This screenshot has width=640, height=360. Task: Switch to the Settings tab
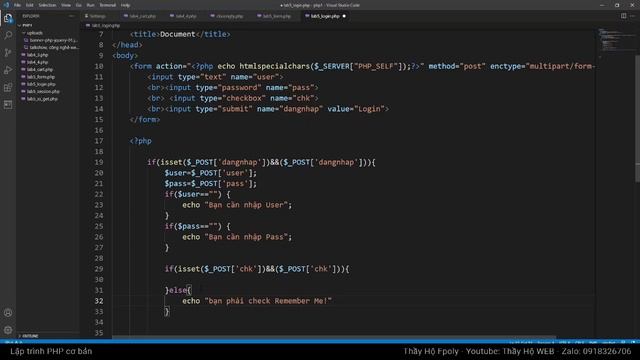click(98, 16)
